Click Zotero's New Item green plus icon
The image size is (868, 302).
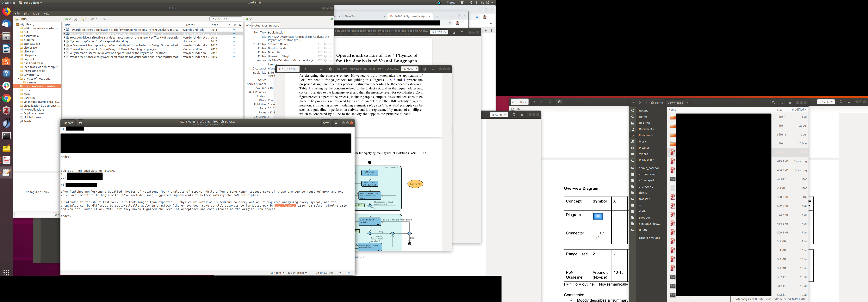click(66, 19)
